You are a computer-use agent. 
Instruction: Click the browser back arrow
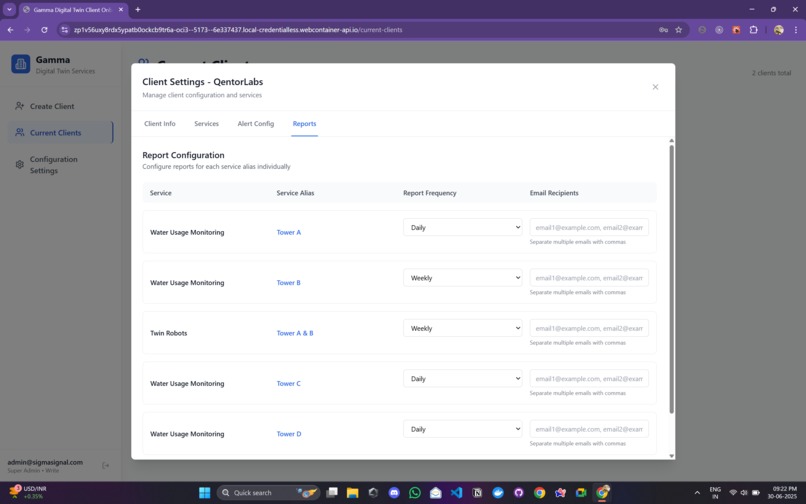click(x=10, y=30)
